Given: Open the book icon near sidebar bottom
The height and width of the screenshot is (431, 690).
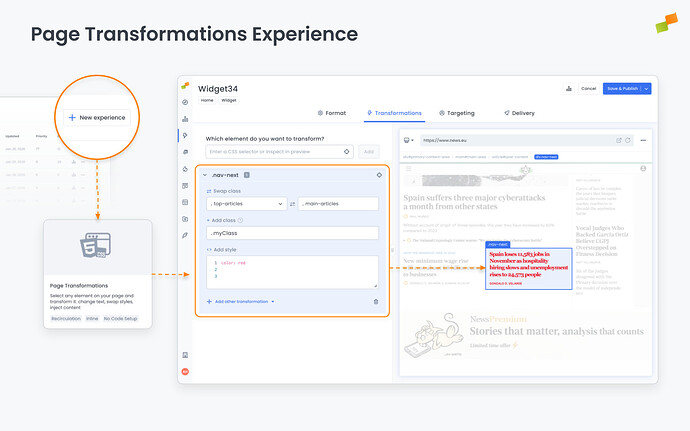Looking at the screenshot, I should point(185,355).
